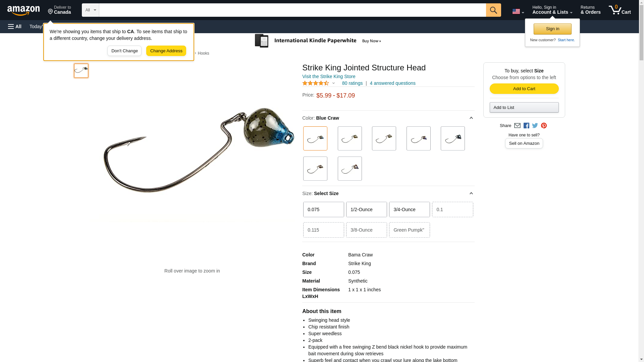644x362 pixels.
Task: Share via Facebook icon
Action: click(x=526, y=126)
